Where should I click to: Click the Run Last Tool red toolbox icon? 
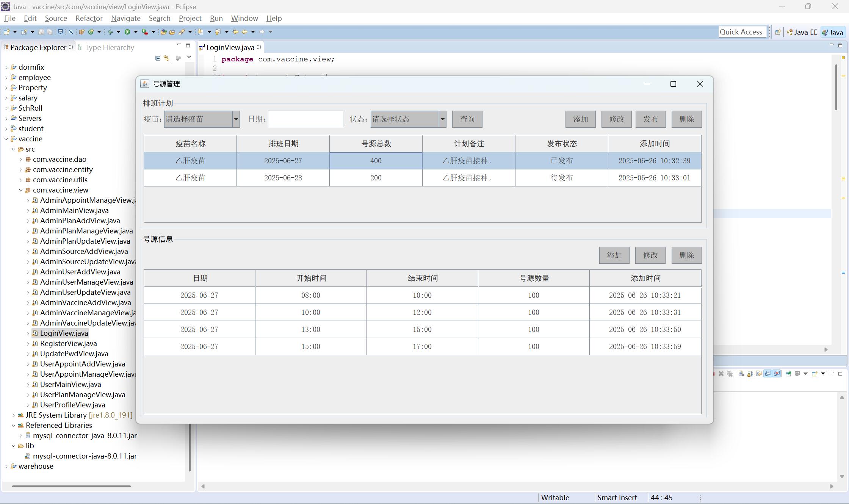(x=145, y=32)
